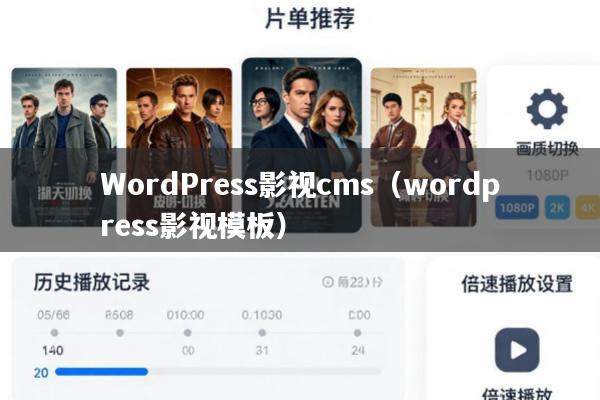Screen dimensions: 600x400
Task: Select the yellow 4K quality button
Action: coord(588,207)
